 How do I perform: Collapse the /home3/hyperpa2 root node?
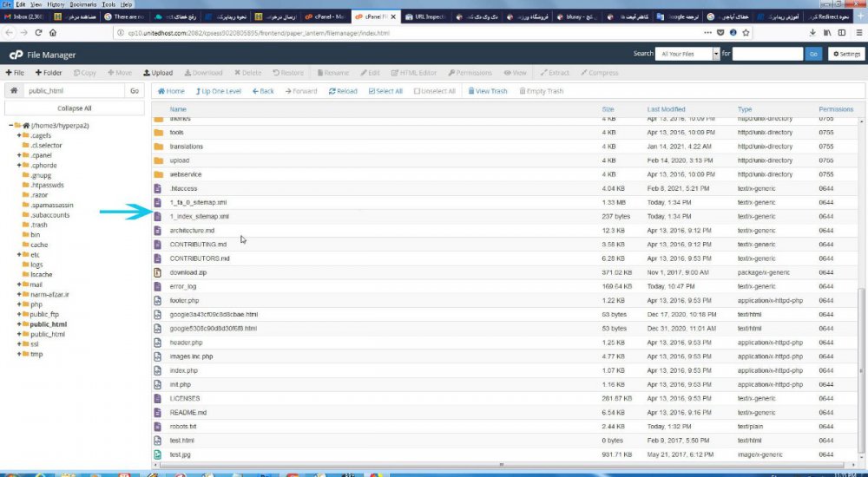click(x=11, y=126)
